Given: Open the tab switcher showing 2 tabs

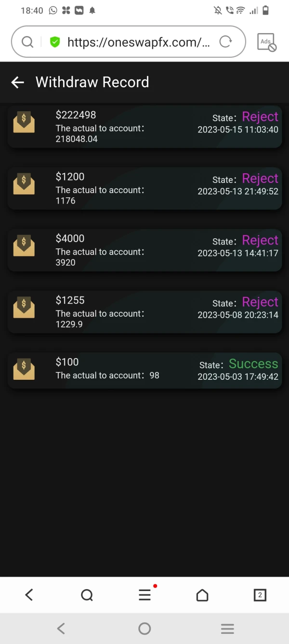Looking at the screenshot, I should [x=260, y=595].
